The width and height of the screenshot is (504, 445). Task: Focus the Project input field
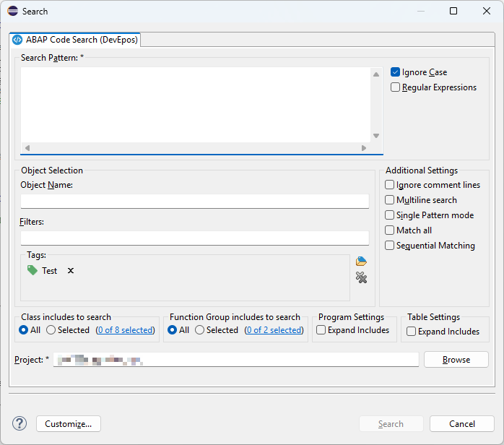(236, 360)
